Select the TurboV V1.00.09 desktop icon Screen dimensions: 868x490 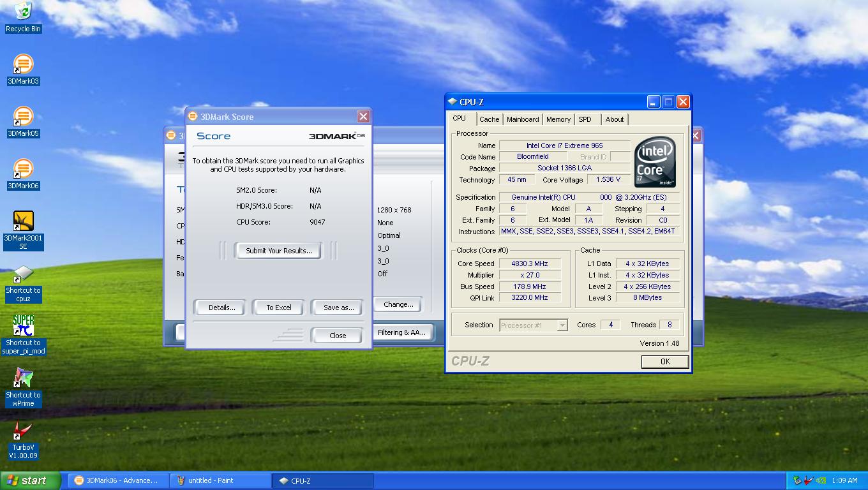click(23, 440)
